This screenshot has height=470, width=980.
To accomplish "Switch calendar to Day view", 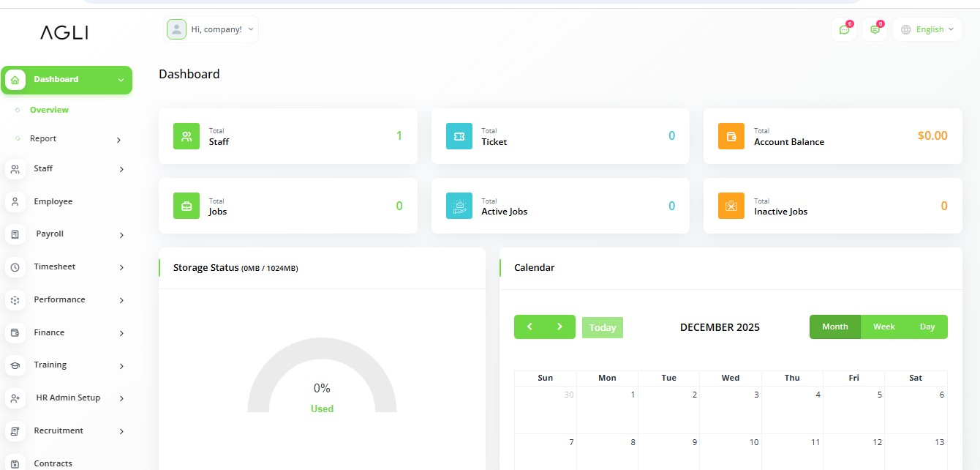I will (927, 327).
